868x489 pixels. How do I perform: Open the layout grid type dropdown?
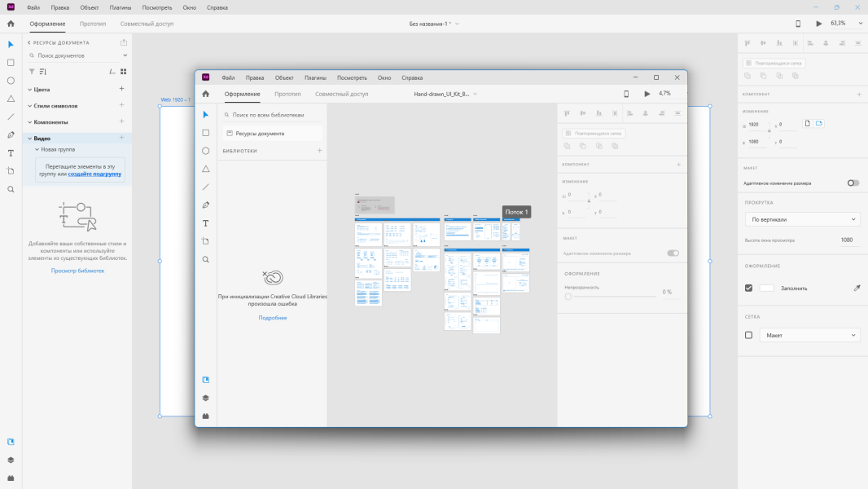pyautogui.click(x=809, y=335)
